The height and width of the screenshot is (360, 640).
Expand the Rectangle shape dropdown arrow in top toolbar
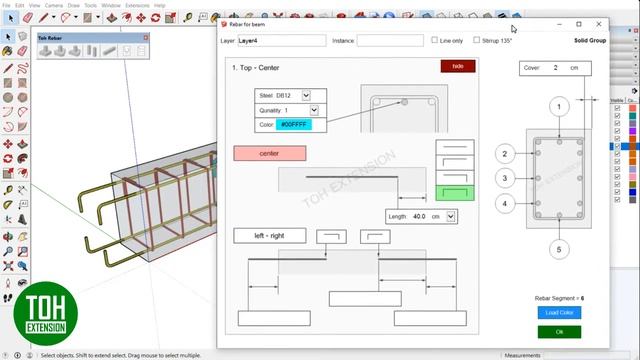[x=98, y=18]
